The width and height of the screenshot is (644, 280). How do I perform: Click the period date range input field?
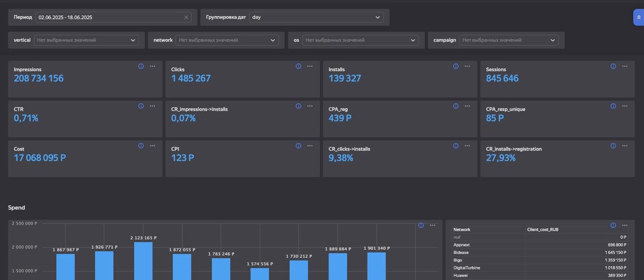tap(108, 17)
